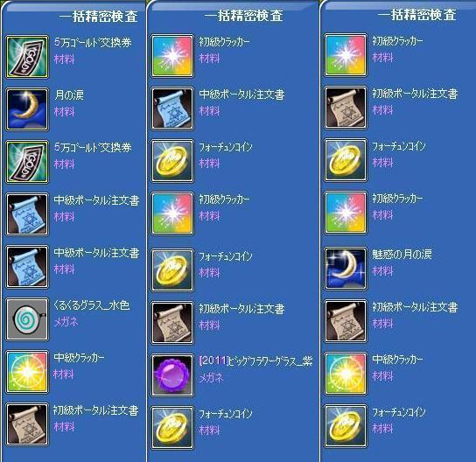Viewport: 476px width, 462px height.
Task: Click the くるくるグラス_水色 item label
Action: (92, 305)
